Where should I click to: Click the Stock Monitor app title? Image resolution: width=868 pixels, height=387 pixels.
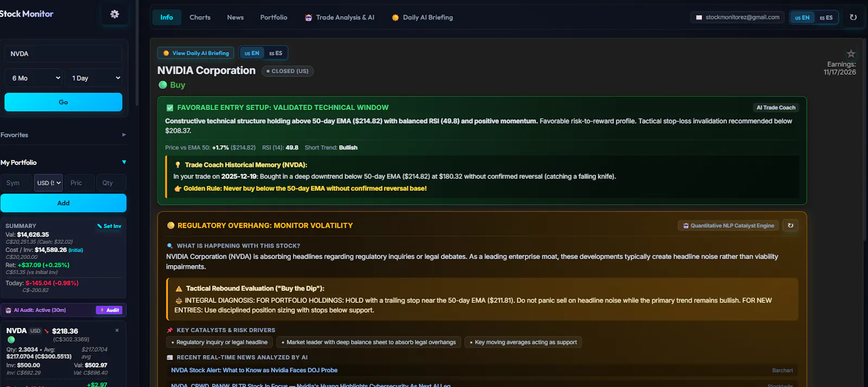pyautogui.click(x=27, y=14)
